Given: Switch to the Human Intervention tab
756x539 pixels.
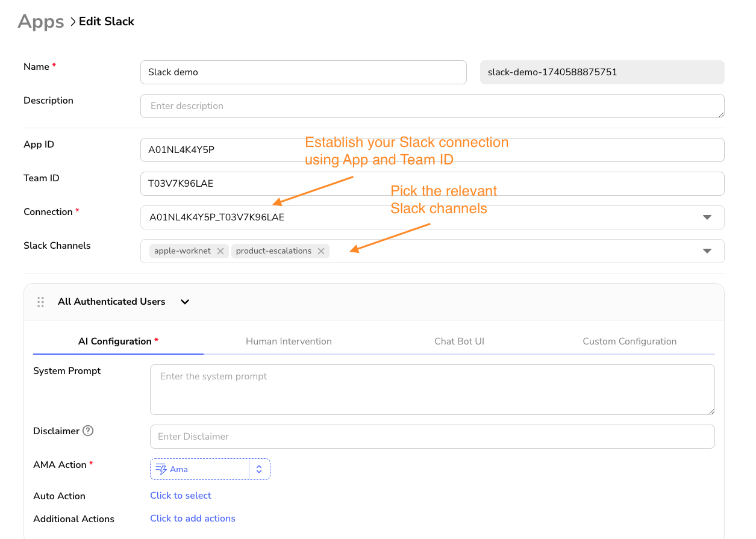Looking at the screenshot, I should coord(289,341).
